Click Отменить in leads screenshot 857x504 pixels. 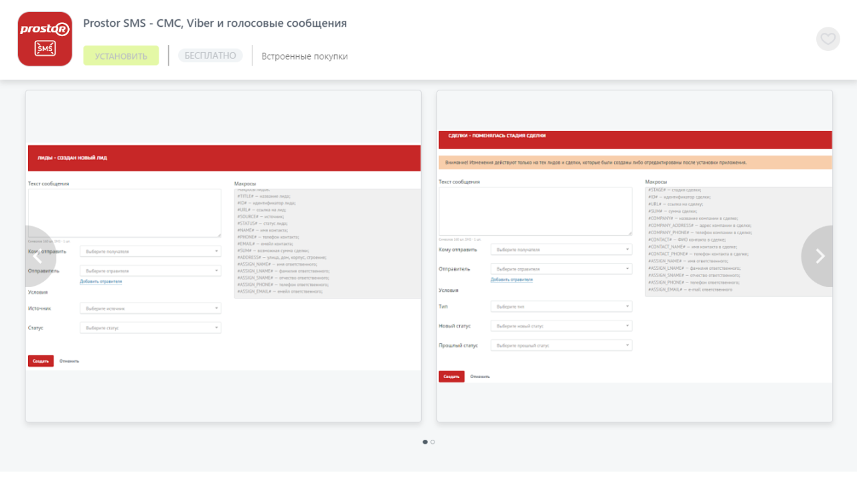pyautogui.click(x=69, y=361)
